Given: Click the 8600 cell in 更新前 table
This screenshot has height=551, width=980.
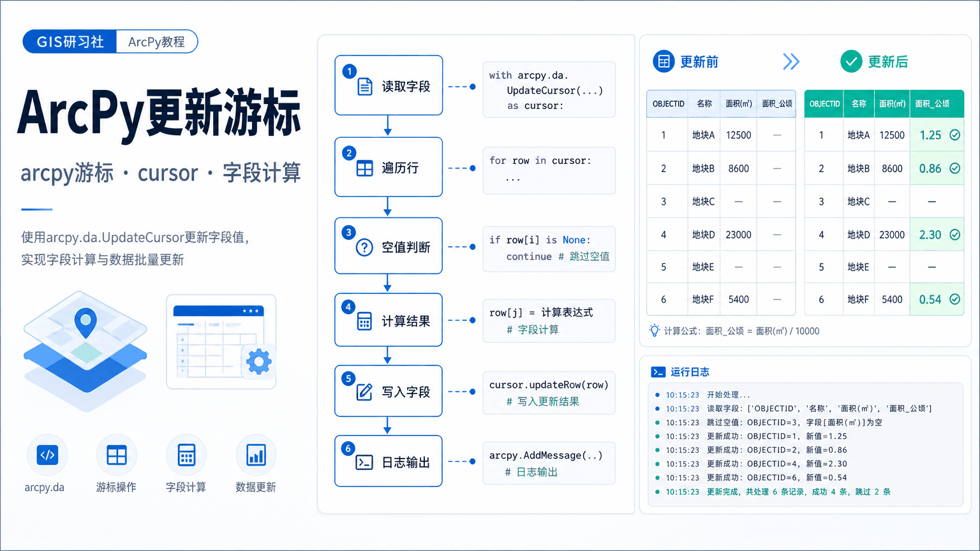Looking at the screenshot, I should pyautogui.click(x=739, y=168).
